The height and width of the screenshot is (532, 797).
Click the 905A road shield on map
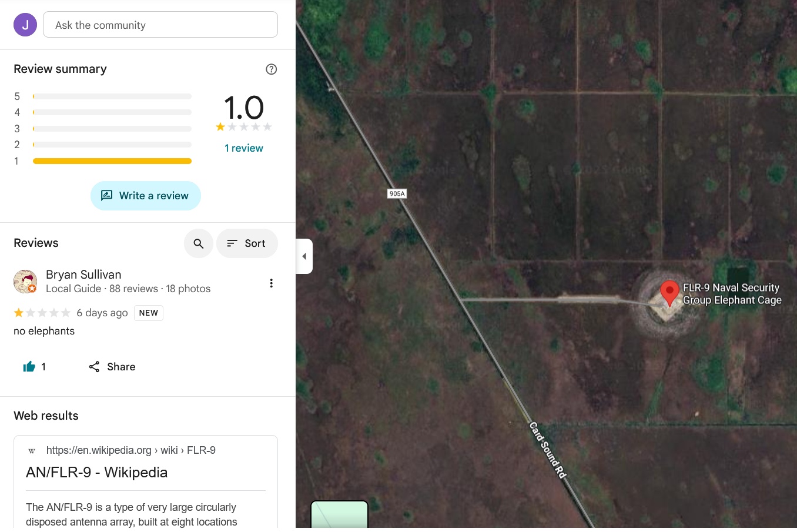[x=397, y=193]
